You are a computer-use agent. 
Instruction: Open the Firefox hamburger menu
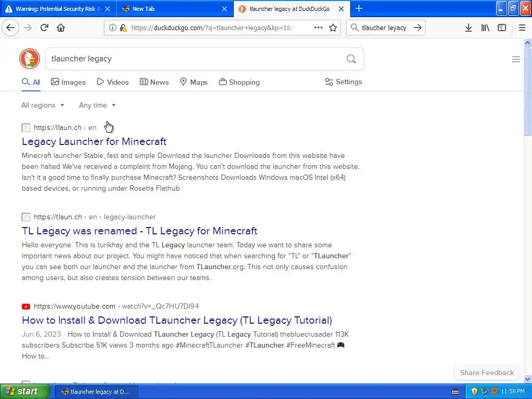click(522, 28)
